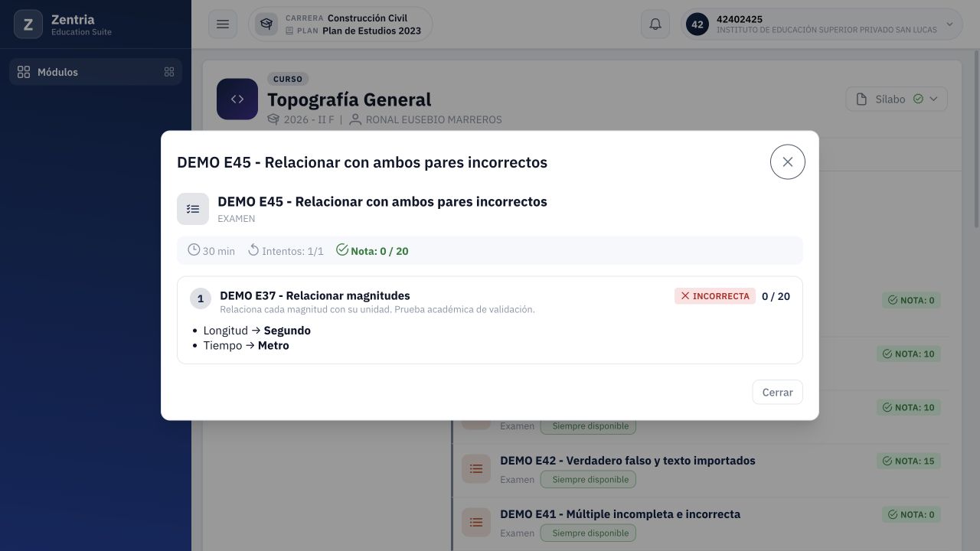Screen dimensions: 980x551
Task: Click the Plan de Estudios 2023 label
Action: point(371,31)
